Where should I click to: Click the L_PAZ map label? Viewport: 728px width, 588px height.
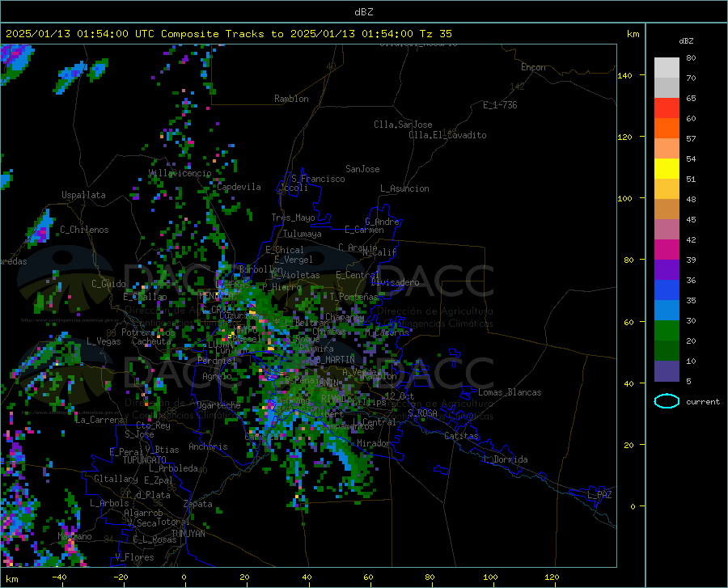point(599,495)
